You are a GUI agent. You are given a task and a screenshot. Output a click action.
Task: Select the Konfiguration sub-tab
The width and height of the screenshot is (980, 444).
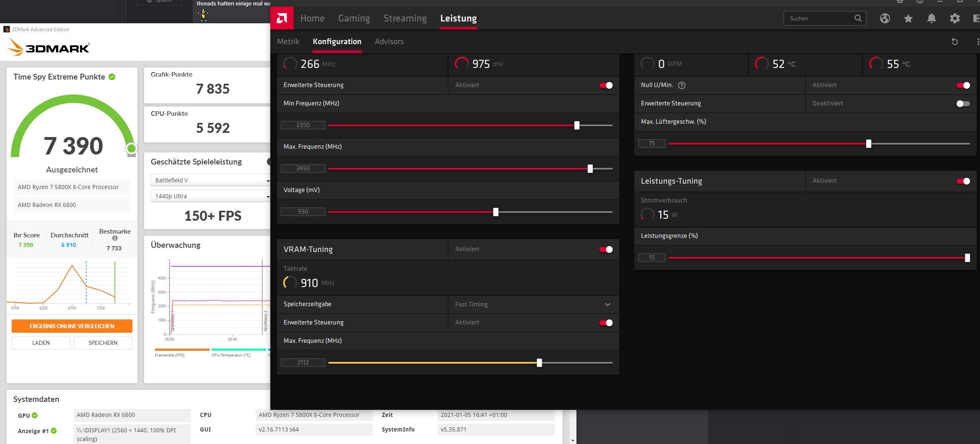337,41
